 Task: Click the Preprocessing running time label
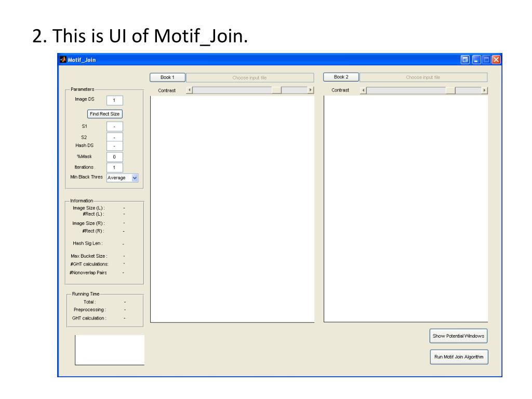coord(90,310)
